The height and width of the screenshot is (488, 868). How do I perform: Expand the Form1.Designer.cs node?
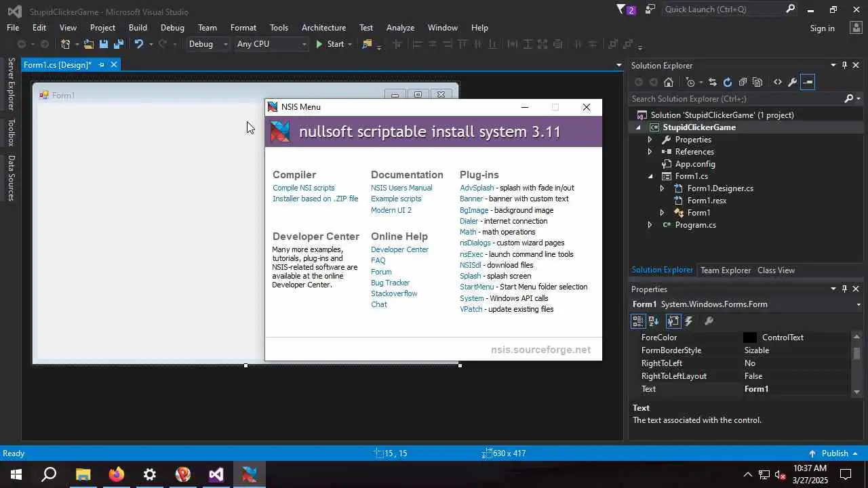[x=662, y=188]
